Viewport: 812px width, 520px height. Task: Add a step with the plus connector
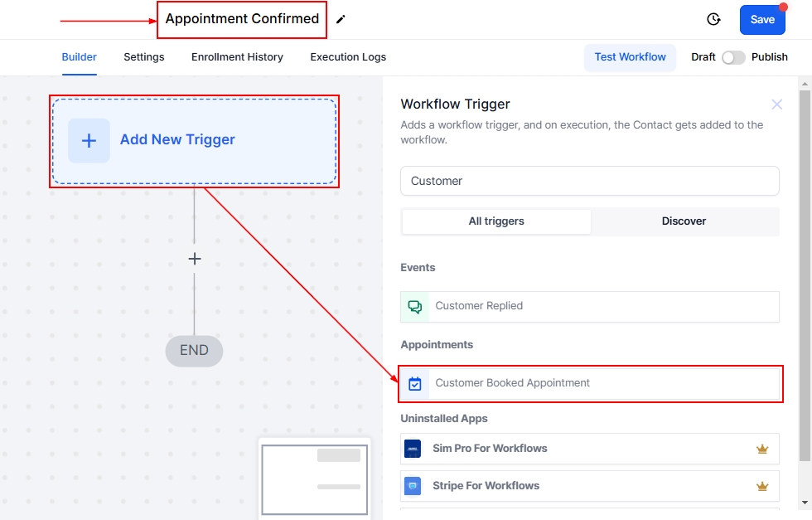(x=195, y=259)
